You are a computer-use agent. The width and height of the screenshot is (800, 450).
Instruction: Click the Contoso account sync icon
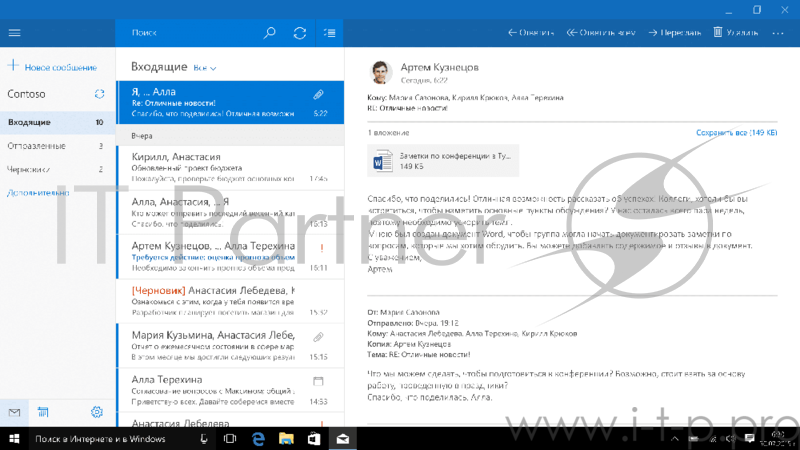click(x=99, y=94)
